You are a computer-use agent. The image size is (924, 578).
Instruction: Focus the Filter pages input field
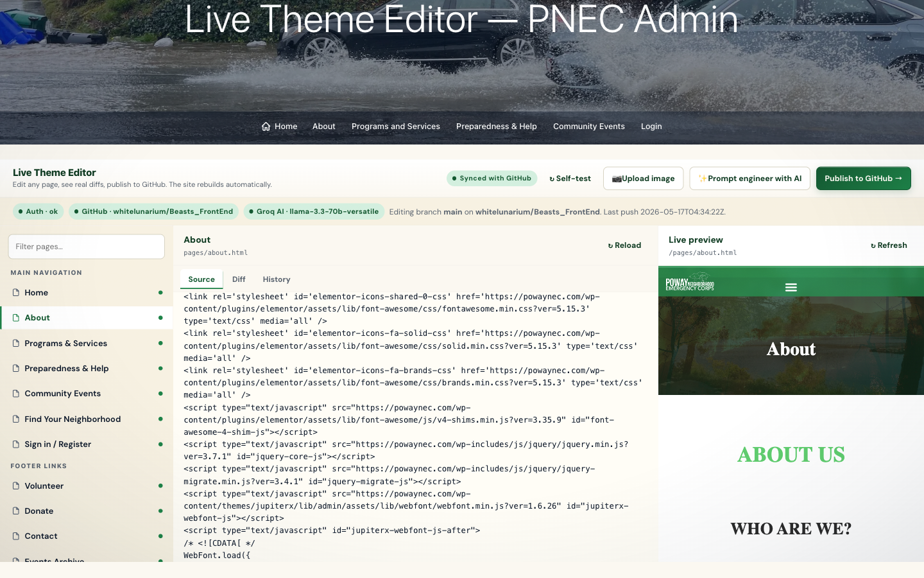pos(87,247)
